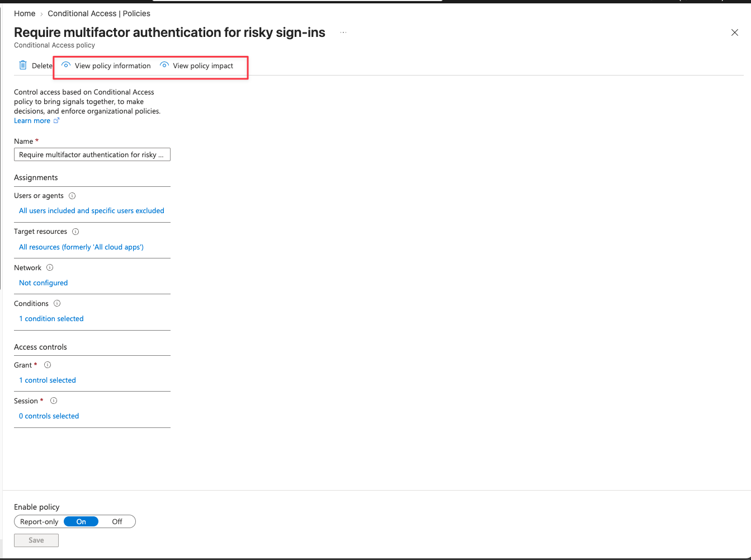Click the Delete trash can icon
Screen dimensions: 751x560
pyautogui.click(x=23, y=65)
